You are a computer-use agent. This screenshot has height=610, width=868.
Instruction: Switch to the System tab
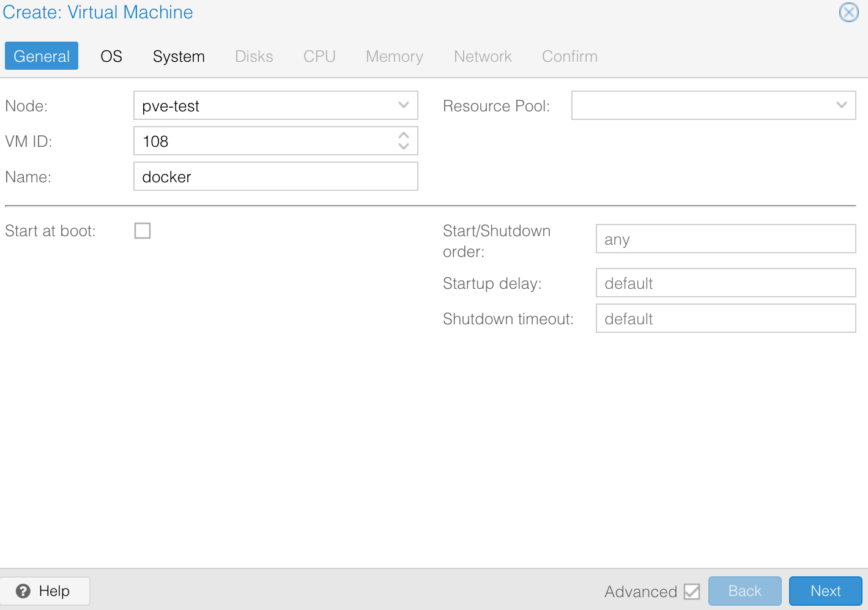tap(179, 56)
